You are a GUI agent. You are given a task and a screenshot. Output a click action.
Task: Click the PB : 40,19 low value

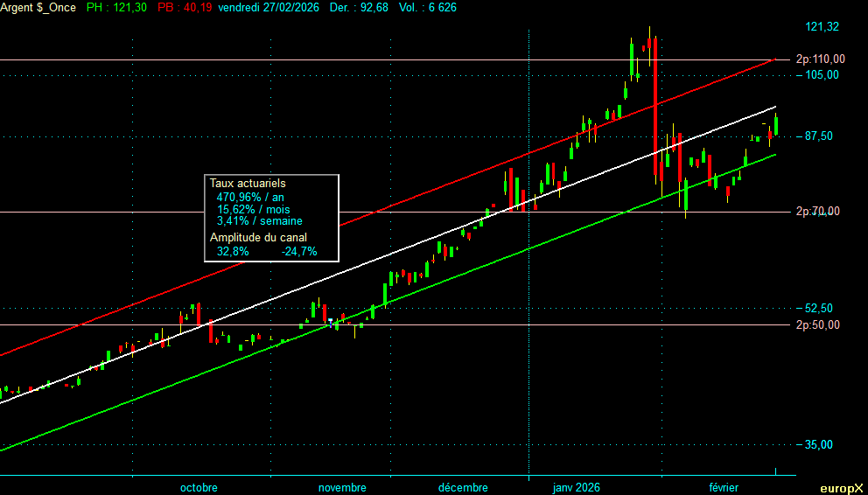coord(185,7)
